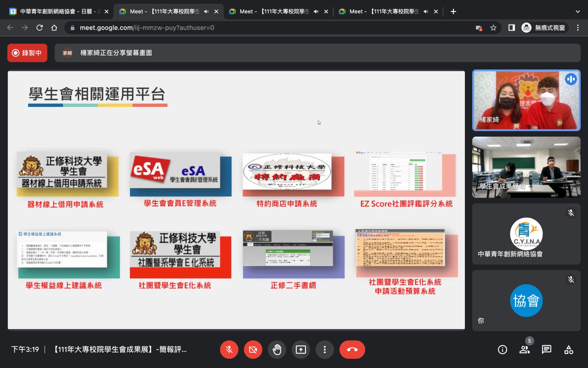Click the 無痕式視窗 incognito button
Screen dimensions: 588x368
click(x=545, y=28)
